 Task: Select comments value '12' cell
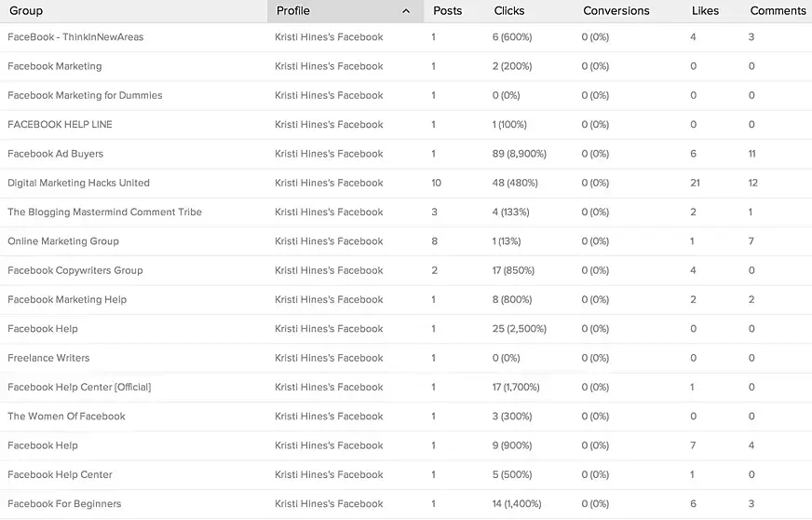(x=753, y=183)
